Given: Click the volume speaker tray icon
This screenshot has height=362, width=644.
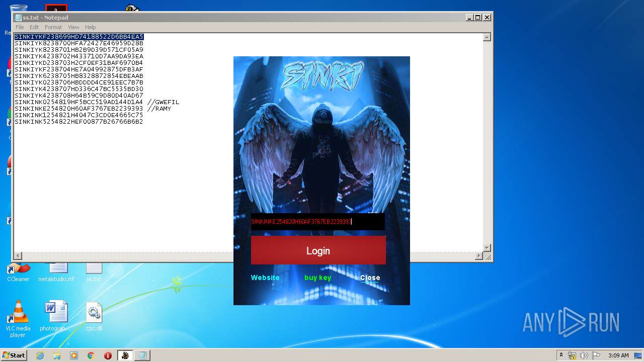Looking at the screenshot, I should 584,355.
